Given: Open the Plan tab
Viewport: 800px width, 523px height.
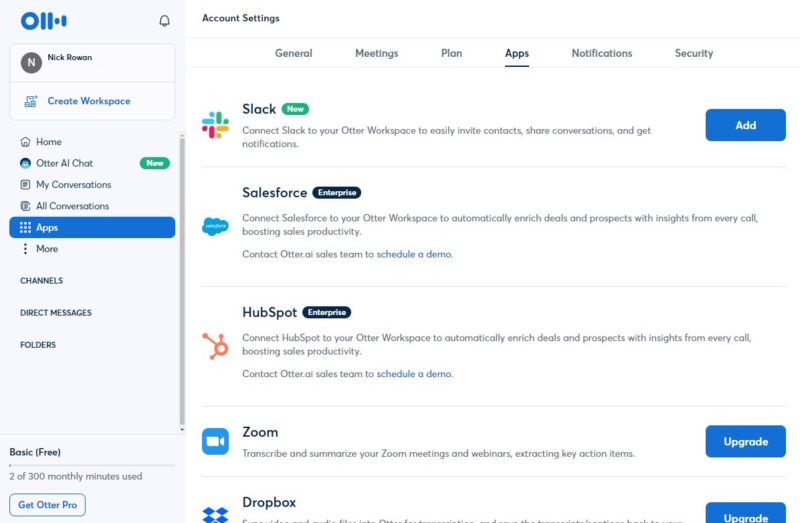Looking at the screenshot, I should click(452, 53).
